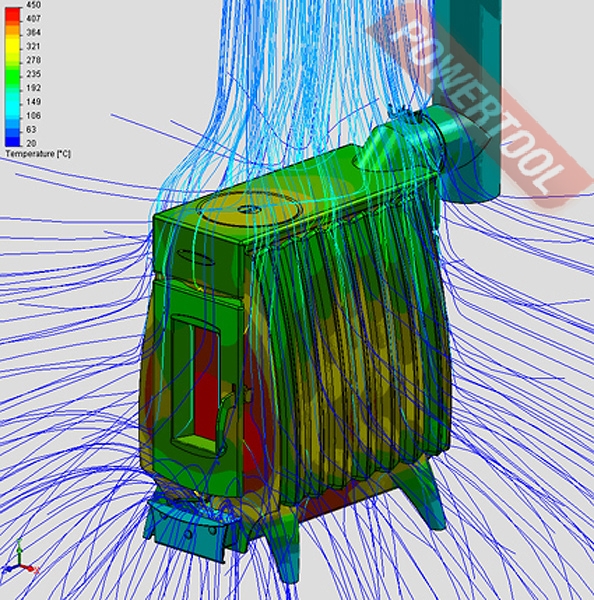Click the 450 maximum legend value
Screen dimensions: 594x600
coord(34,5)
